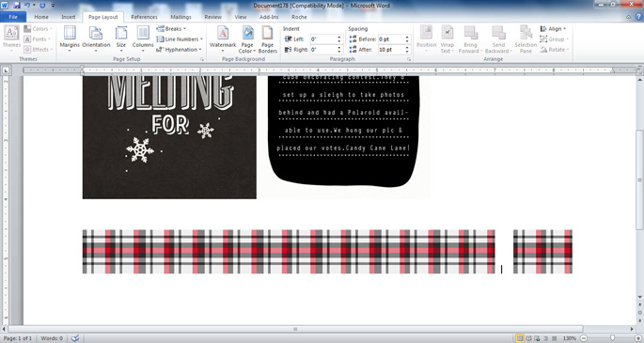644x343 pixels.
Task: Click the Words: 0 status bar counter
Action: point(52,338)
